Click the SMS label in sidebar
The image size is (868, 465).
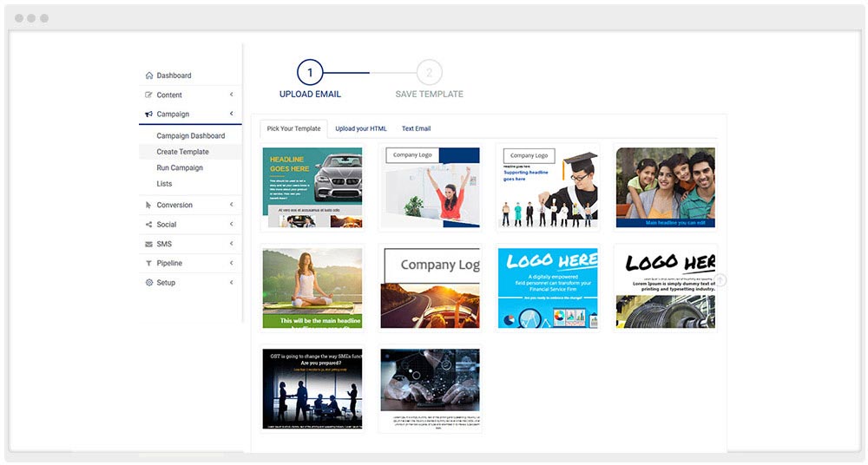[x=164, y=244]
